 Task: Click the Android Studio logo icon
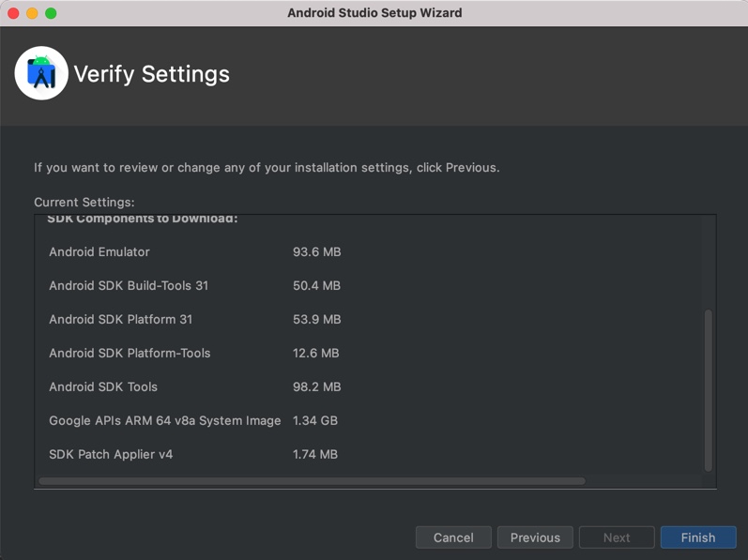click(41, 73)
